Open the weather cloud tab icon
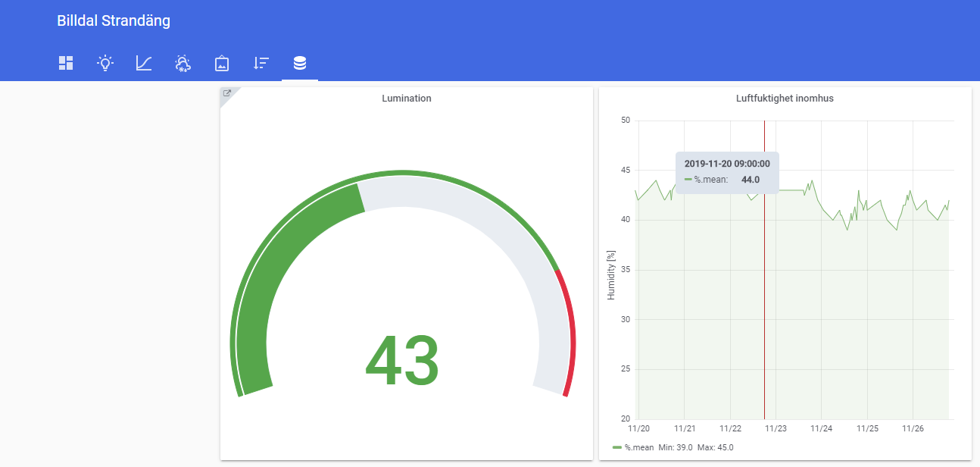The image size is (980, 467). pyautogui.click(x=183, y=63)
